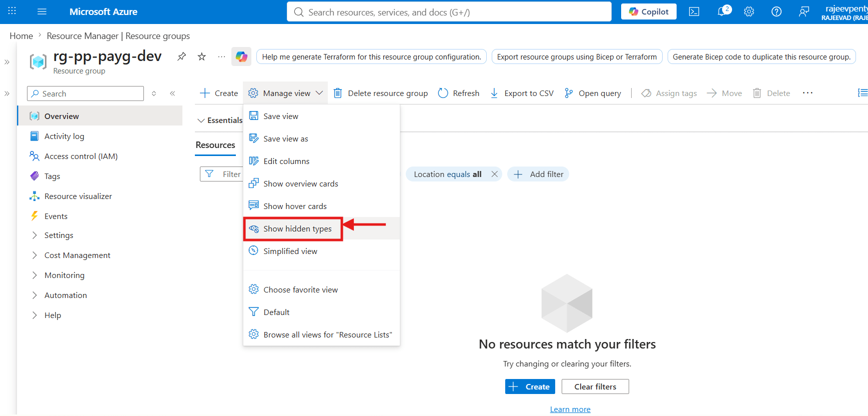Screen dimensions: 868x416
Task: Open portal settings gear in header
Action: click(x=749, y=11)
